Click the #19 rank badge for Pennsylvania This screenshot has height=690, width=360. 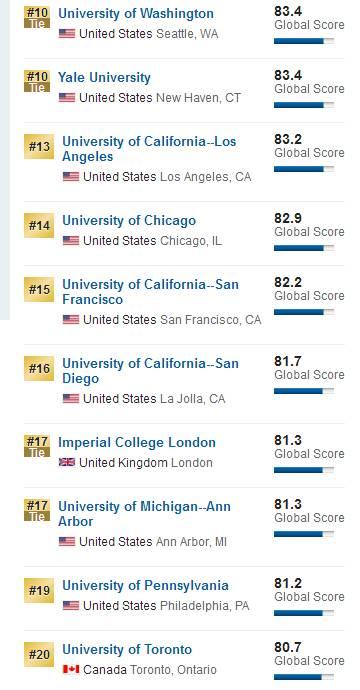(39, 591)
